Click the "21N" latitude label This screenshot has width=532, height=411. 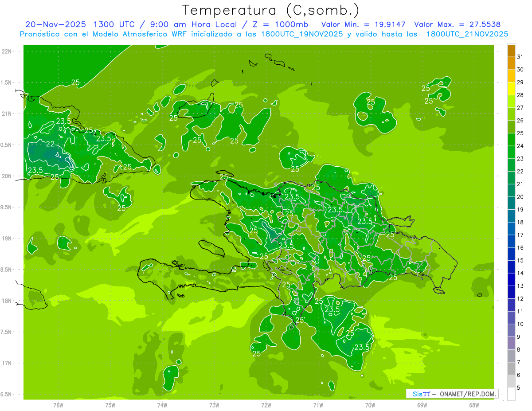point(7,114)
